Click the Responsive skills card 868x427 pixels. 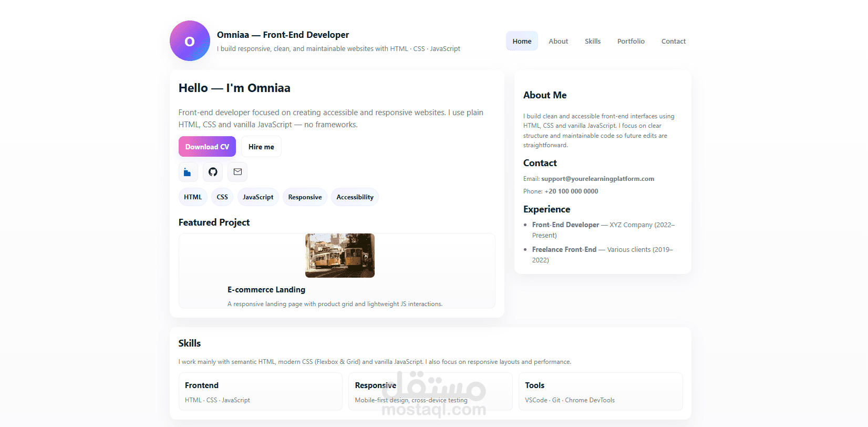coord(430,391)
